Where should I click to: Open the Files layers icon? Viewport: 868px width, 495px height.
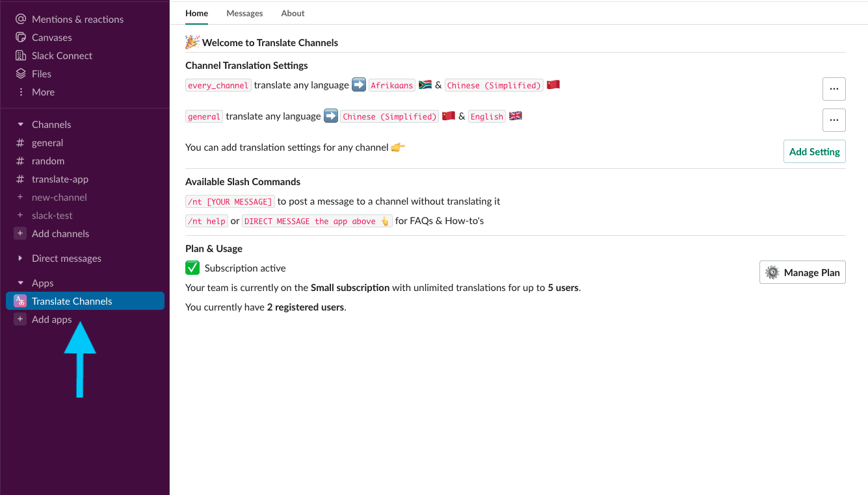pos(20,74)
